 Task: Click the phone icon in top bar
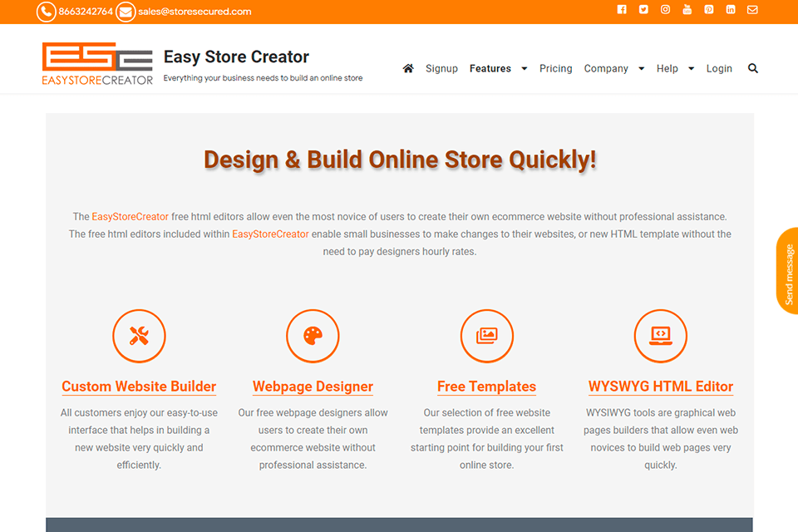coord(46,12)
